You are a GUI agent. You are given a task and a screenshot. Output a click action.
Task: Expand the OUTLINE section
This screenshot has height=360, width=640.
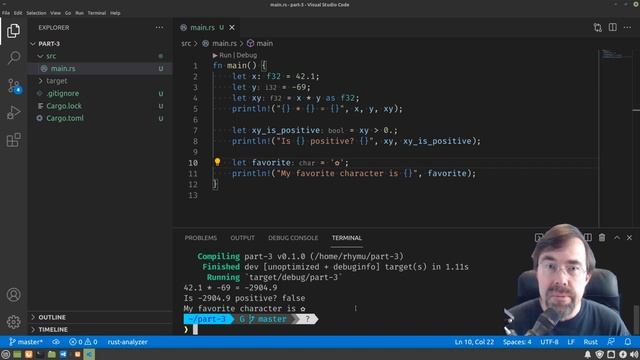coord(100,317)
